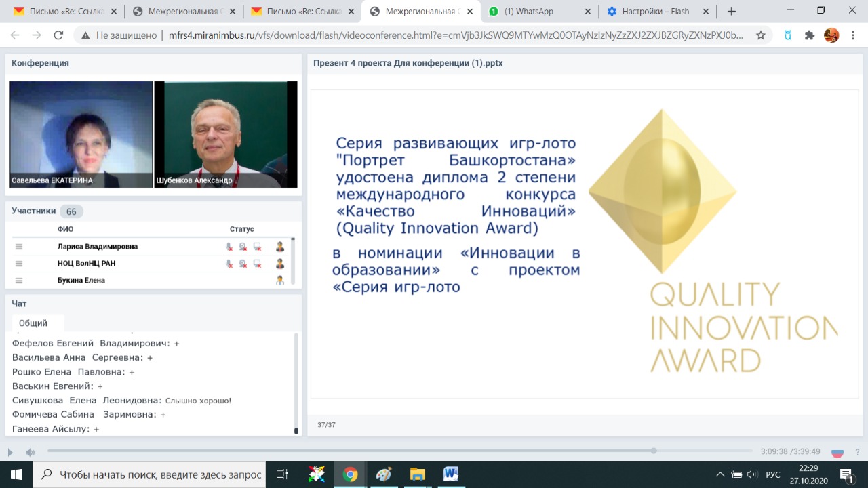868x488 pixels.
Task: Click the user role avatar beside Букина Елена
Action: click(x=280, y=281)
